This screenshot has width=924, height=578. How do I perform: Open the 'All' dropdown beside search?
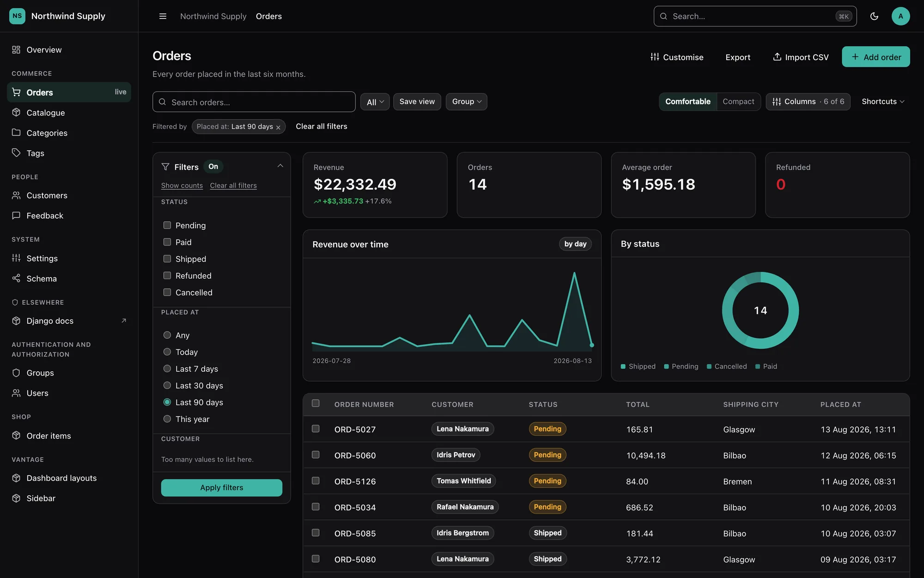coord(375,102)
